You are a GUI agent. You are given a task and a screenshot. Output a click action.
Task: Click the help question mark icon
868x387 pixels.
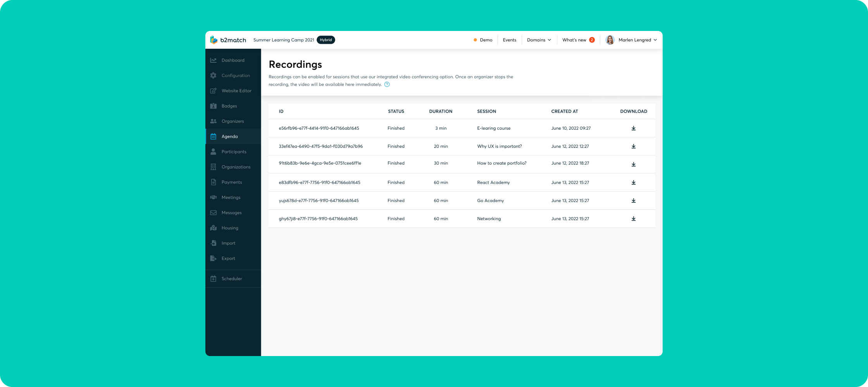point(387,84)
